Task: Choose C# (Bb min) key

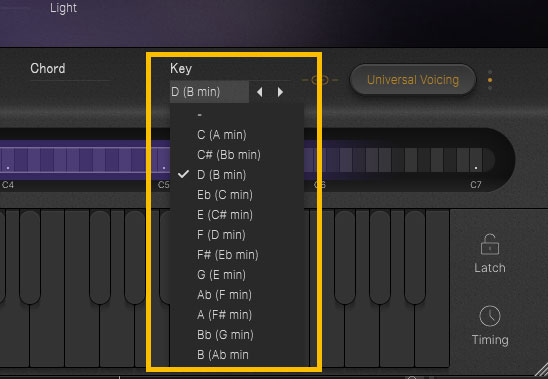Action: 237,155
